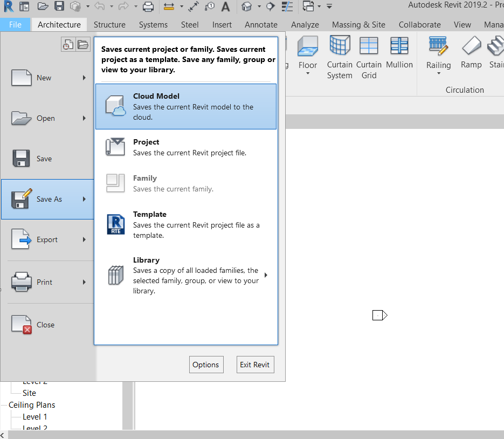Click the Save floppy icon in quick access toolbar

coord(59,6)
